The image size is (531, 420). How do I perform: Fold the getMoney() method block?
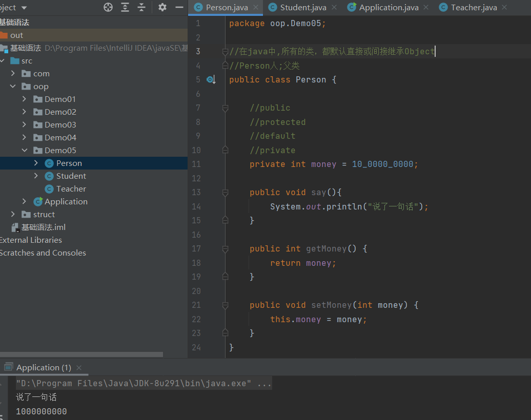pyautogui.click(x=225, y=249)
